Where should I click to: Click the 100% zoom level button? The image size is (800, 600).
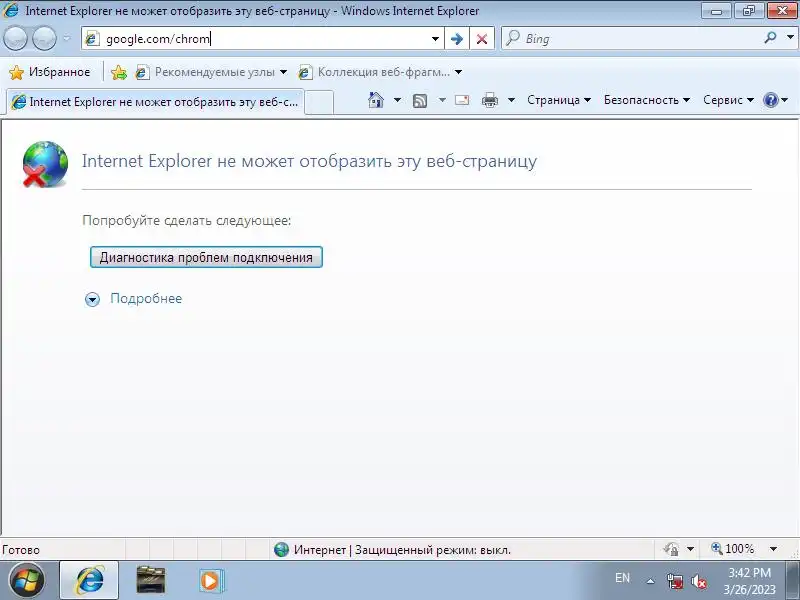(x=733, y=549)
